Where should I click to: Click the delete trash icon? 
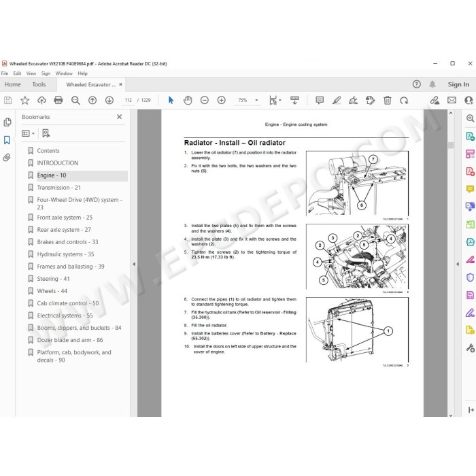click(x=387, y=100)
